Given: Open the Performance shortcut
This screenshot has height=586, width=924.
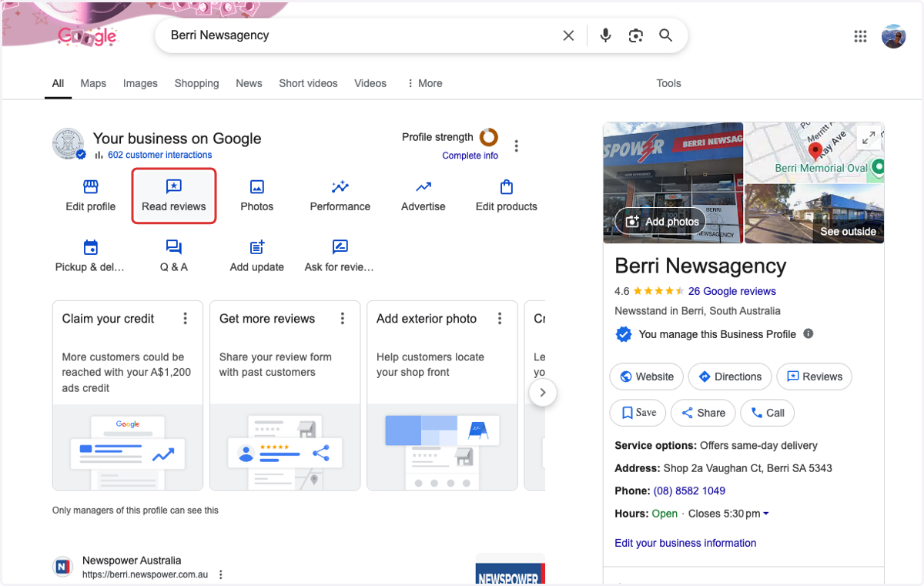Looking at the screenshot, I should point(340,196).
